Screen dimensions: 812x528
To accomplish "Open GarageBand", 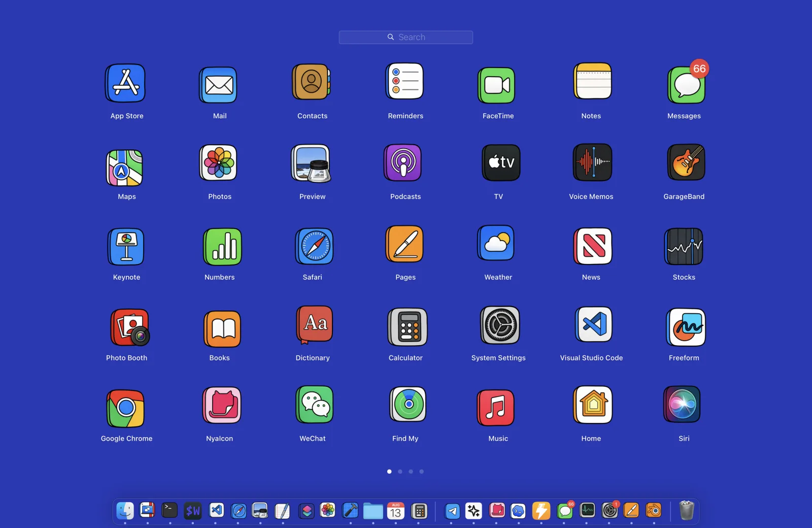I will [687, 162].
